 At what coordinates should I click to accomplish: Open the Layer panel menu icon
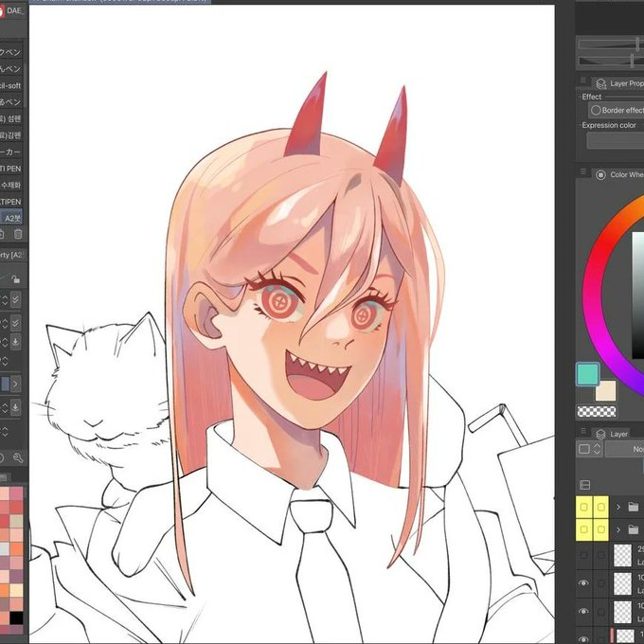click(582, 430)
